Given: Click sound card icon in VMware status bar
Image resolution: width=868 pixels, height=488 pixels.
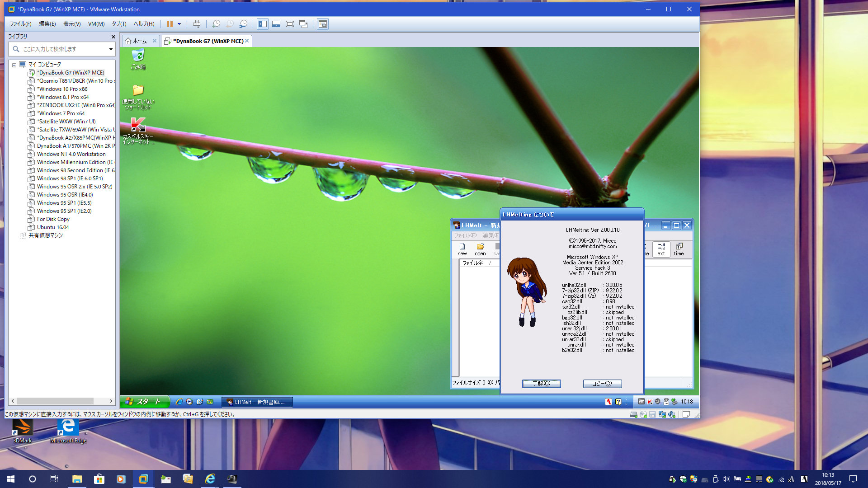Looking at the screenshot, I should [x=672, y=414].
